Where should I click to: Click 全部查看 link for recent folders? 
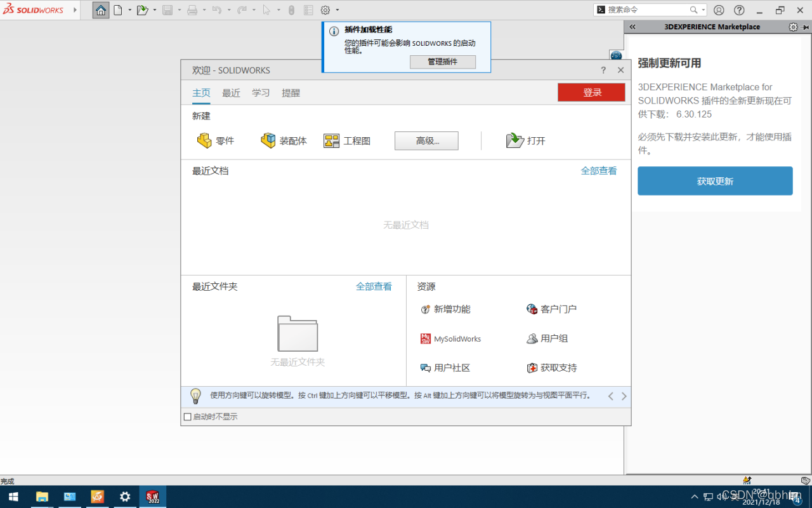[374, 286]
